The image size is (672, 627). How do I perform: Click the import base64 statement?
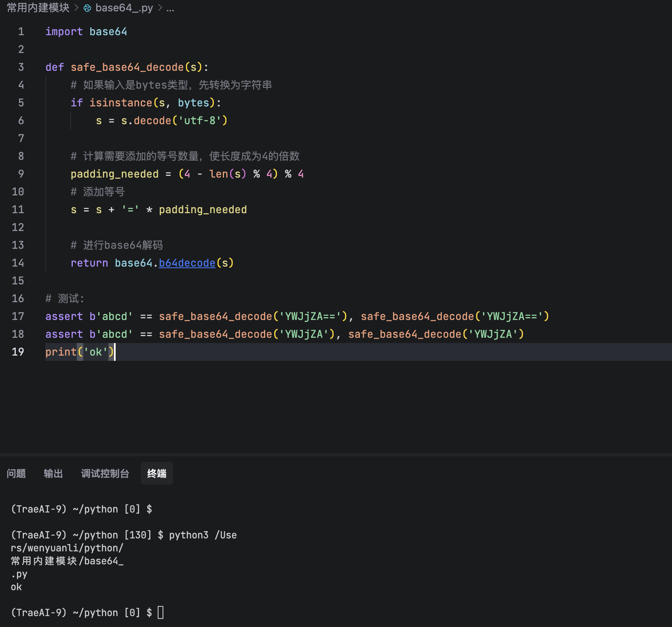86,32
